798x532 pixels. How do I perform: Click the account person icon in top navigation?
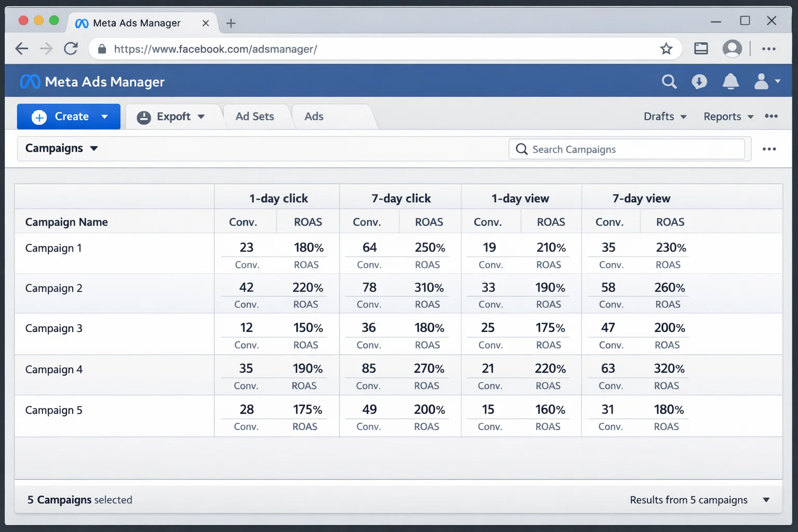pyautogui.click(x=761, y=82)
